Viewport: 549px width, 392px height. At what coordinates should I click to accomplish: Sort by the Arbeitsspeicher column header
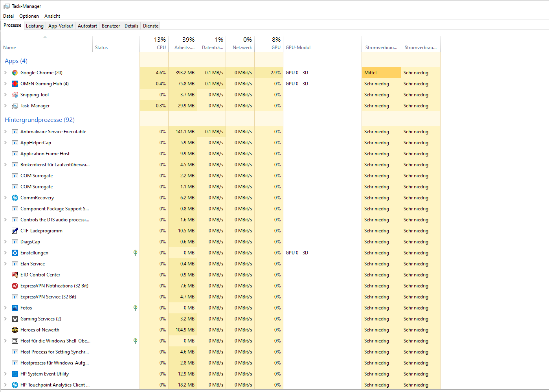click(183, 44)
